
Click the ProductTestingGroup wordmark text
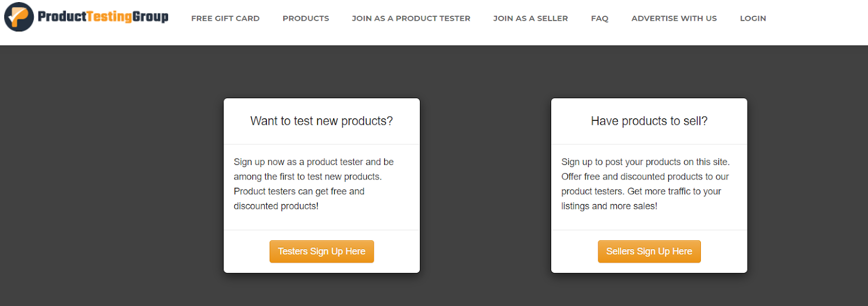click(103, 17)
